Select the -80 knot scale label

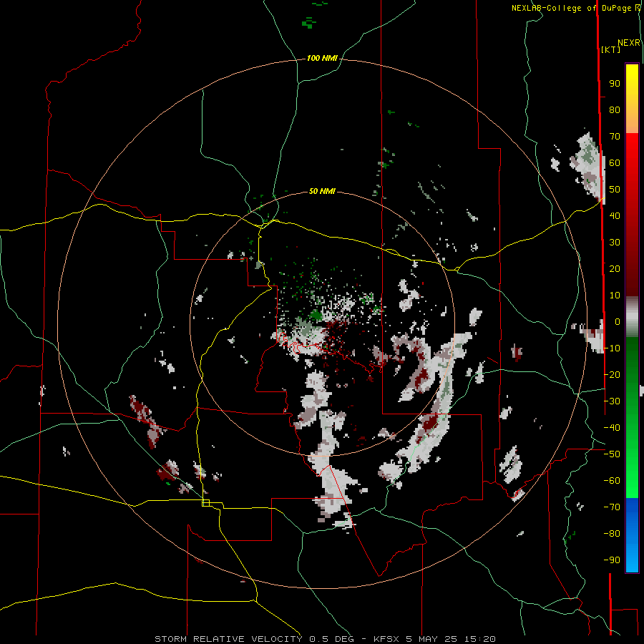click(612, 534)
